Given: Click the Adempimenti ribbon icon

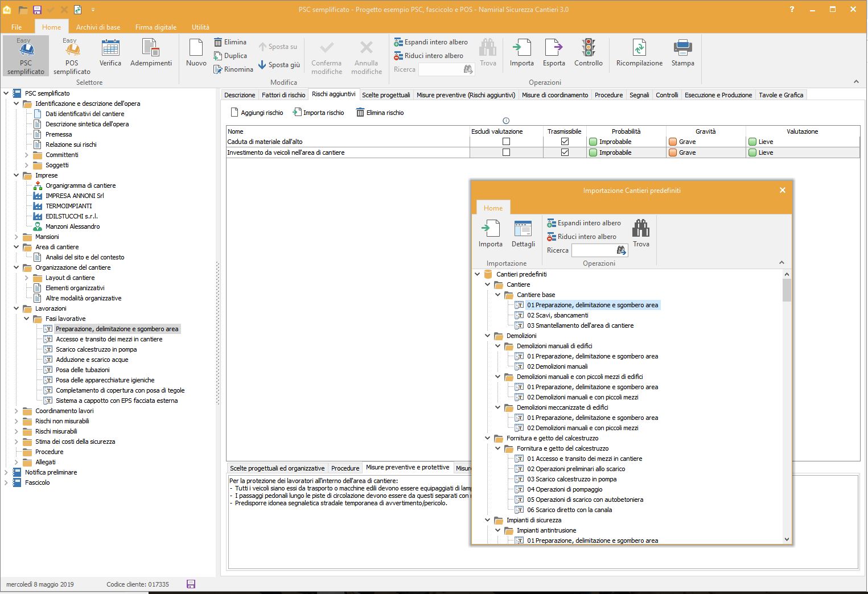Looking at the screenshot, I should [151, 53].
